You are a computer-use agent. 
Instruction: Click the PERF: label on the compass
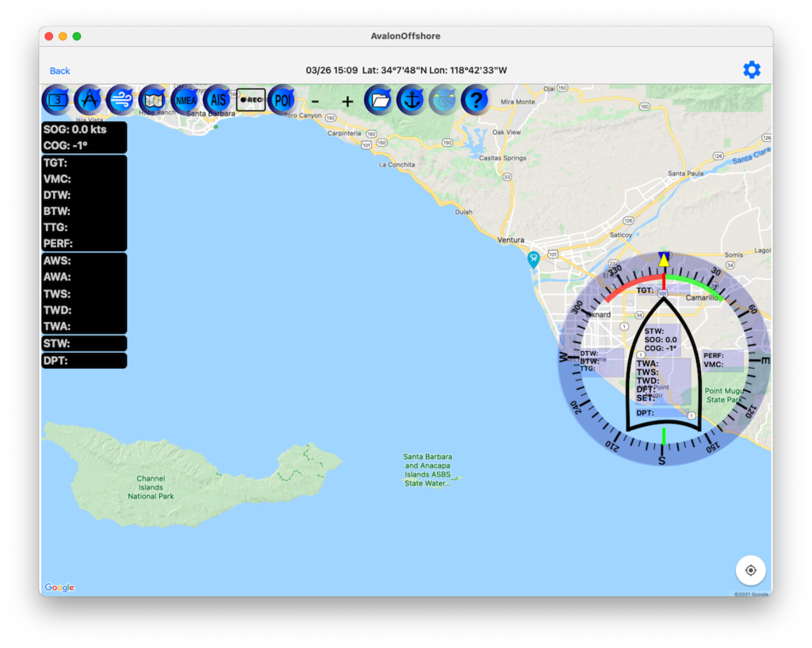(714, 355)
